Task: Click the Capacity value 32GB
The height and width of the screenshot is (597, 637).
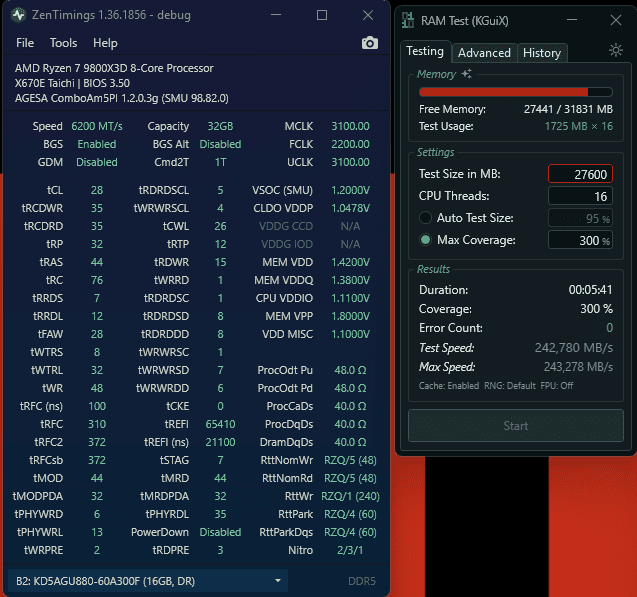Action: point(220,126)
